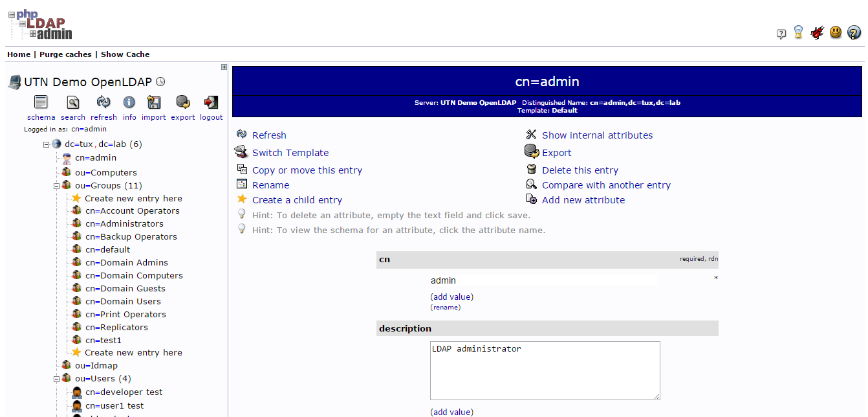868x417 pixels.
Task: Open the cn=Domain Guests group entry
Action: coord(125,288)
